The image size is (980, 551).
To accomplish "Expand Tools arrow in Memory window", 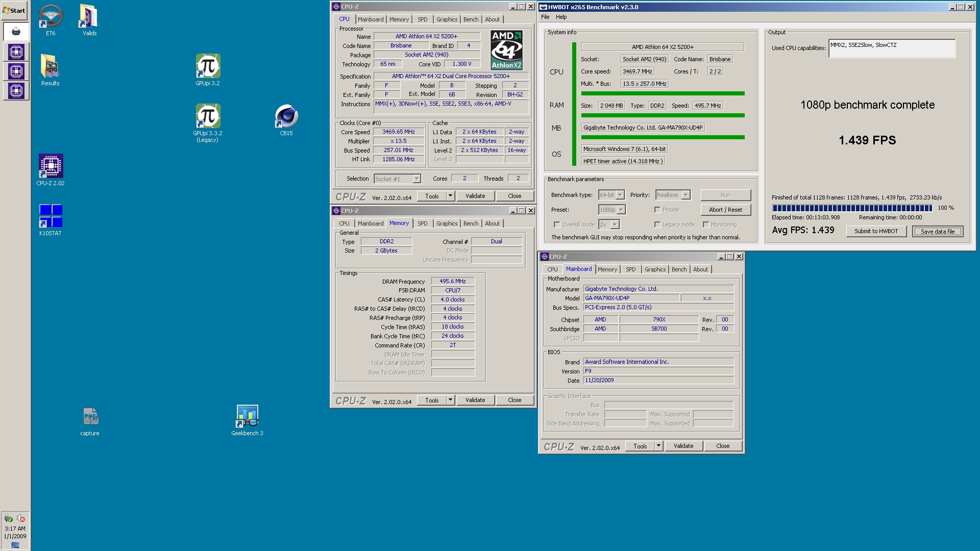I will 450,400.
